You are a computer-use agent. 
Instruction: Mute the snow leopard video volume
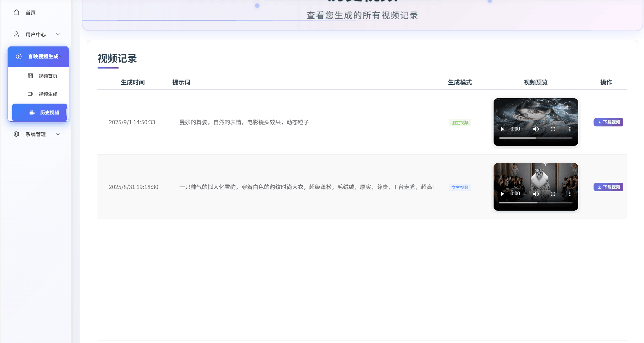click(536, 194)
